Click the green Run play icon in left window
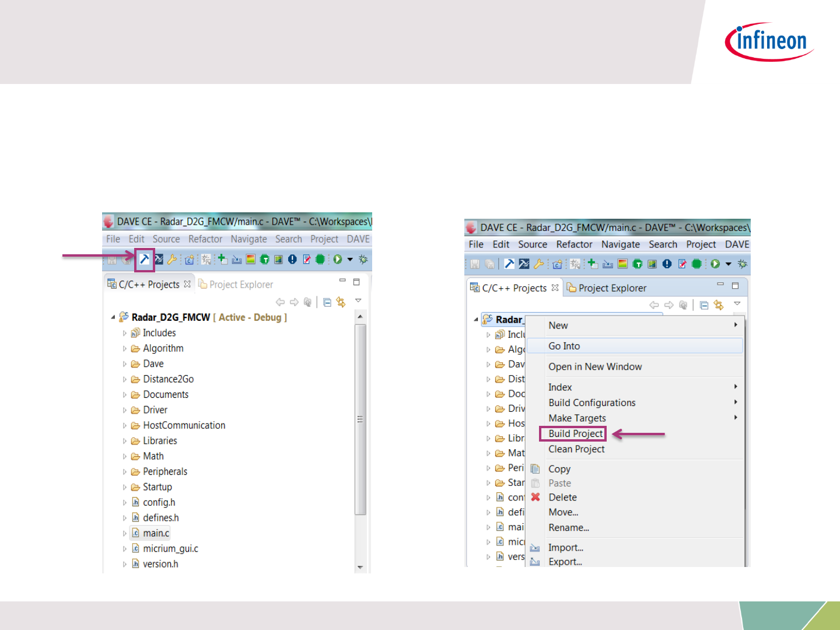The width and height of the screenshot is (840, 630). point(337,260)
